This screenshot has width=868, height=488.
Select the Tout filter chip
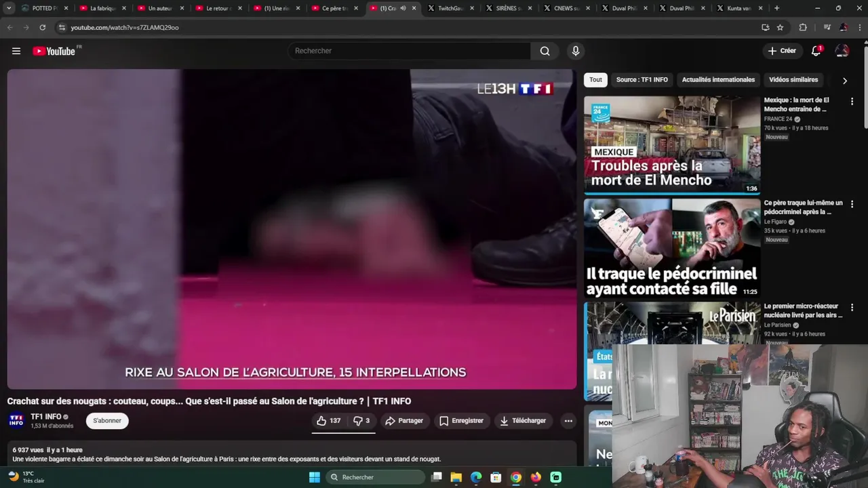click(x=595, y=80)
